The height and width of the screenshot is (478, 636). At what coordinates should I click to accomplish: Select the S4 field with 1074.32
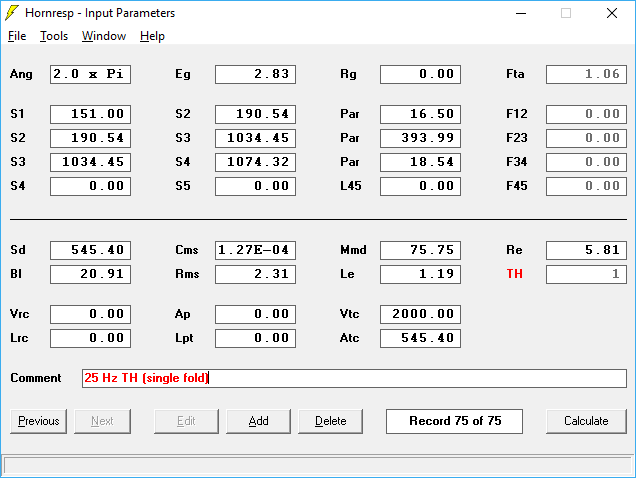pos(256,162)
